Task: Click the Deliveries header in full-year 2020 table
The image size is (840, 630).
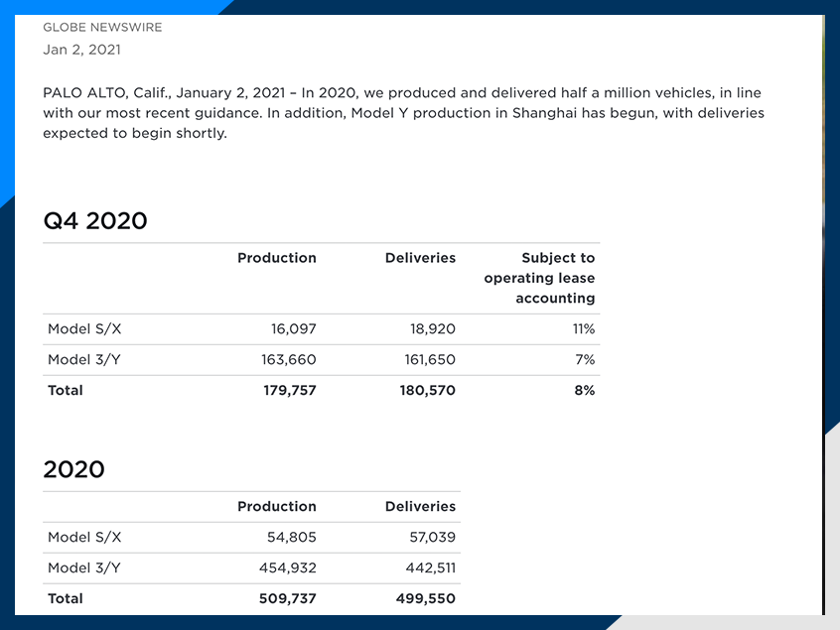Action: click(x=421, y=506)
